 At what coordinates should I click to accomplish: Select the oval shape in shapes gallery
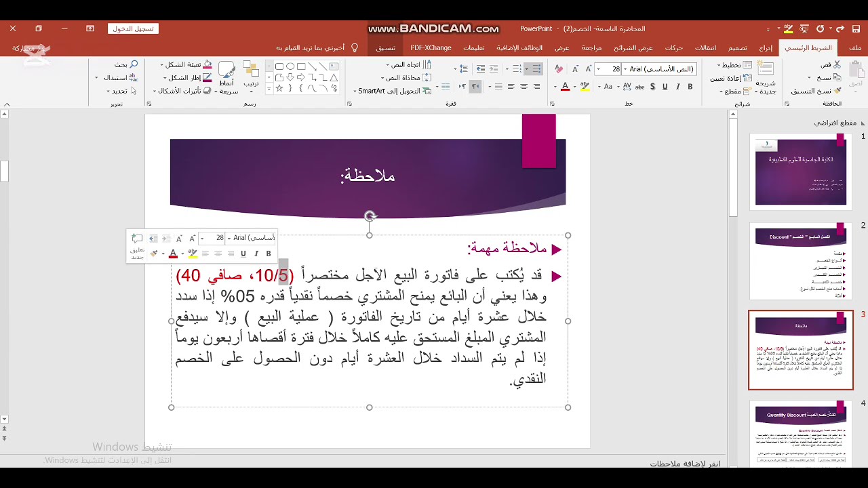point(290,66)
